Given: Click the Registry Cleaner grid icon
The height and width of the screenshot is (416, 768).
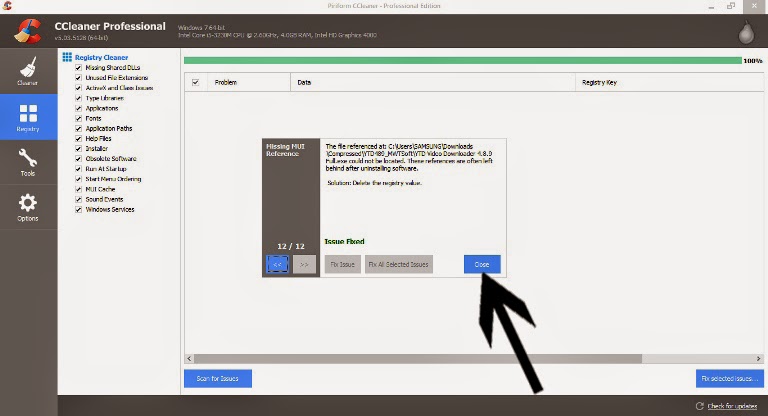Looking at the screenshot, I should 67,57.
